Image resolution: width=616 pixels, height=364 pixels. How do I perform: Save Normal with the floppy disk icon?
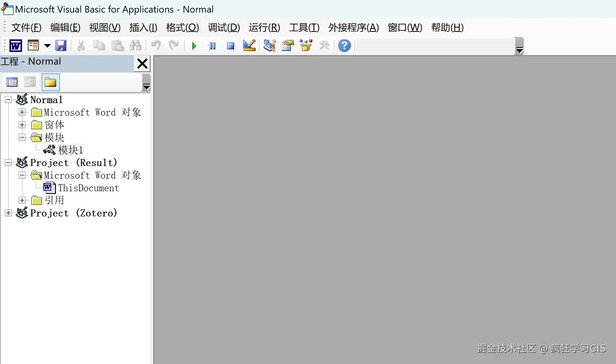coord(61,46)
